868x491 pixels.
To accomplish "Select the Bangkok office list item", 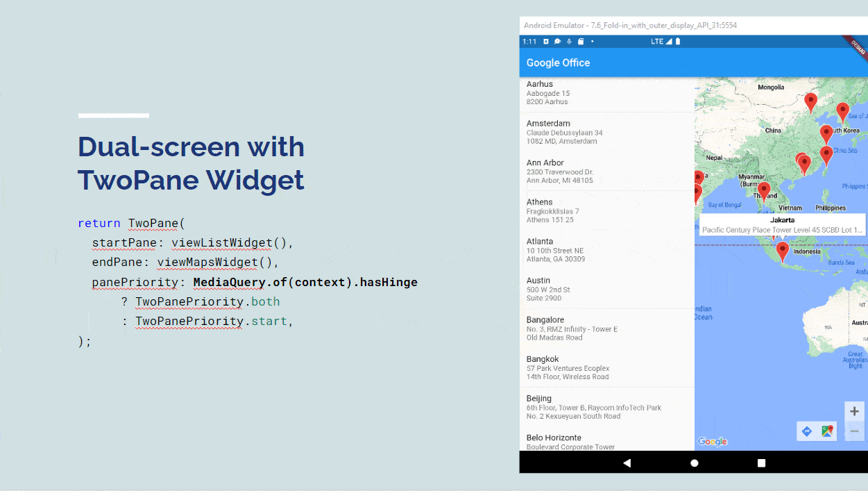I will click(x=607, y=367).
